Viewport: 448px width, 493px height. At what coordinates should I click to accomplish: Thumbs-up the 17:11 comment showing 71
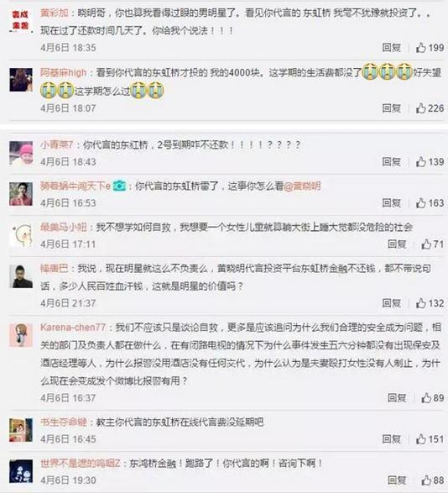pyautogui.click(x=426, y=244)
